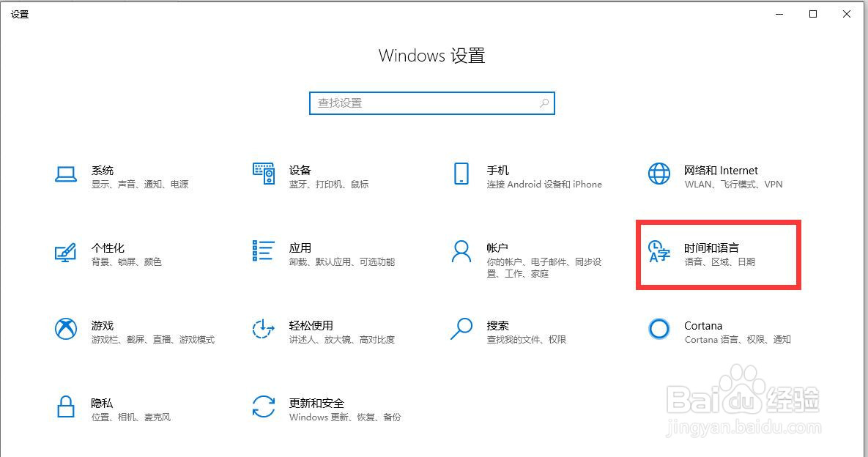
Task: Open the 轻松使用 accessibility icon
Action: point(264,329)
